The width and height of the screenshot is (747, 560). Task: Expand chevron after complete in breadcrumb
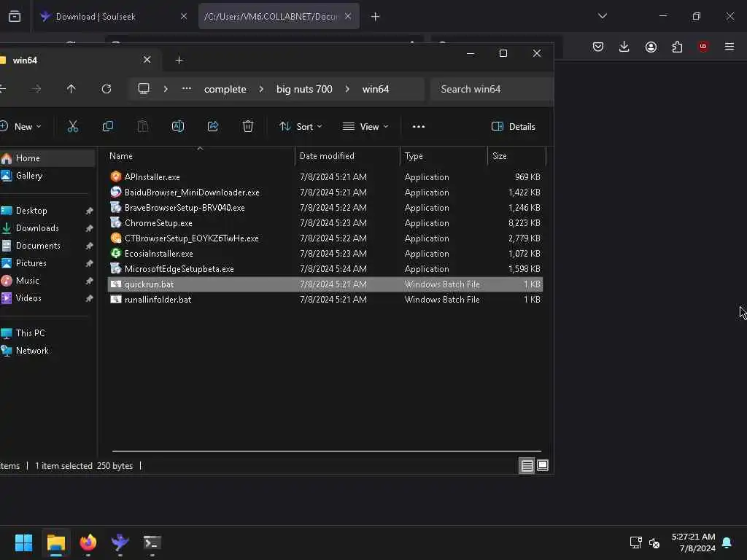(x=261, y=89)
